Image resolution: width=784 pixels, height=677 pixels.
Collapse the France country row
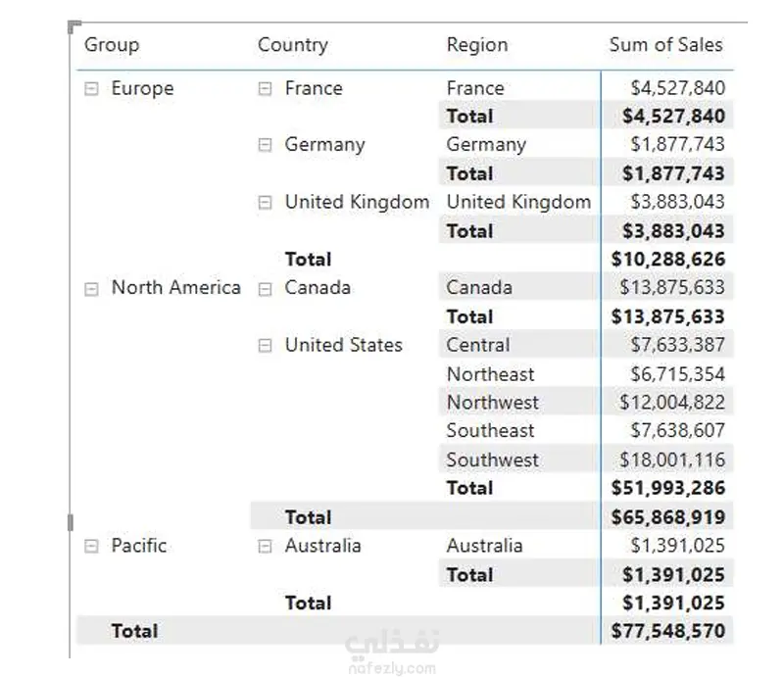click(x=265, y=89)
